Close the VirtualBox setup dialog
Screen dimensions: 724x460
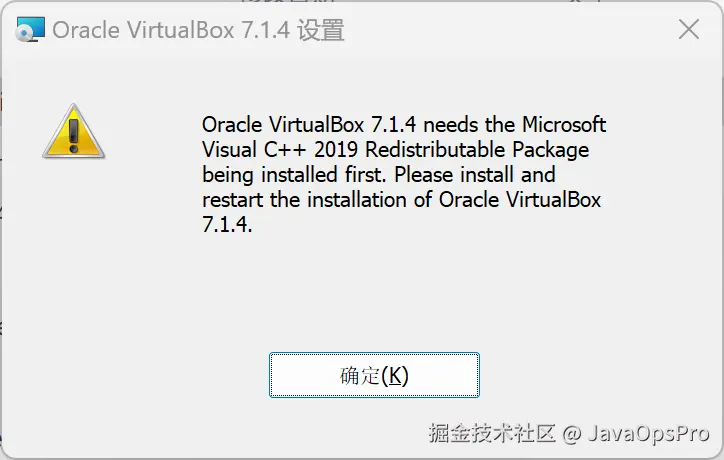click(688, 30)
